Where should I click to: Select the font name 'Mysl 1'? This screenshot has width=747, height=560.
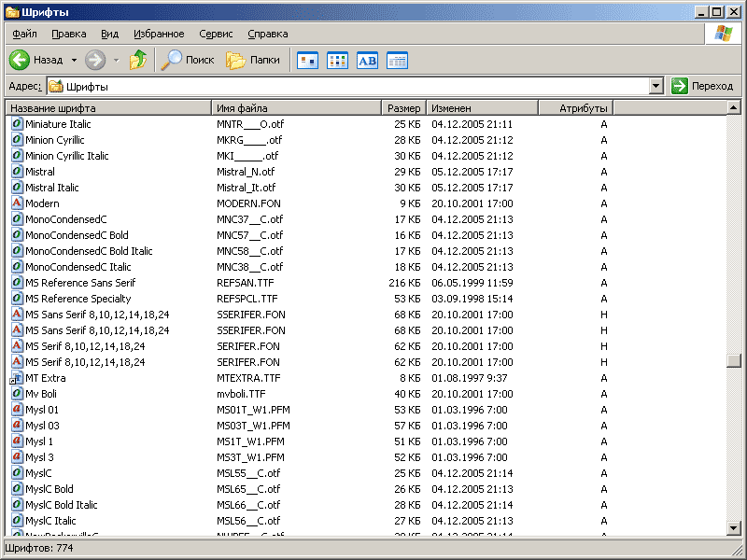[39, 441]
